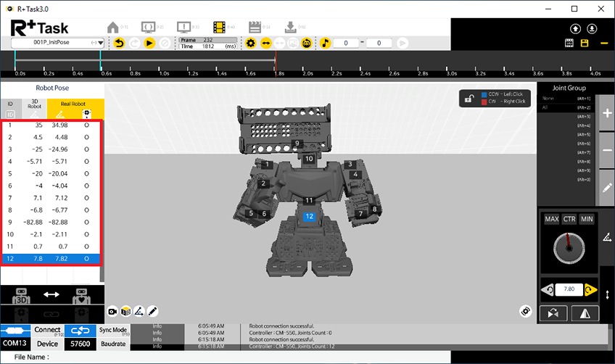Open the Motion filmstrip tab

pyautogui.click(x=218, y=27)
